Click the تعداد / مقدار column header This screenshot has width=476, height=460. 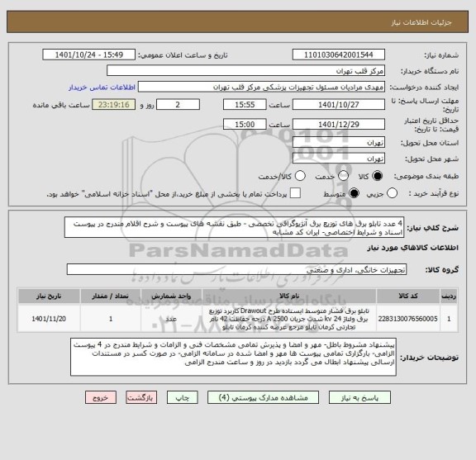pos(111,296)
